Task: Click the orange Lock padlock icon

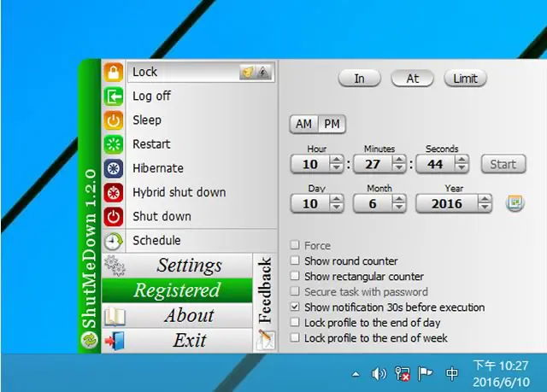Action: point(114,72)
